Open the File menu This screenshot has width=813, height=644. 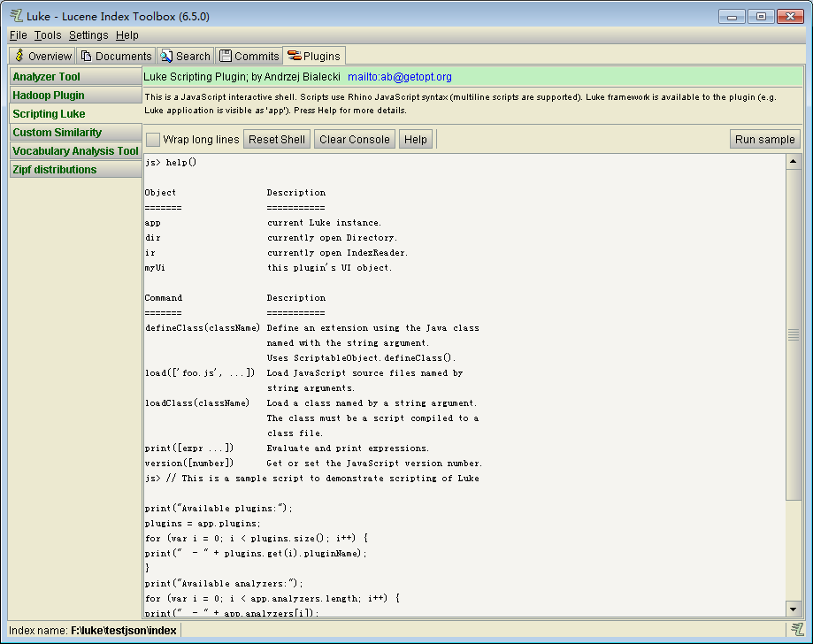pyautogui.click(x=19, y=35)
